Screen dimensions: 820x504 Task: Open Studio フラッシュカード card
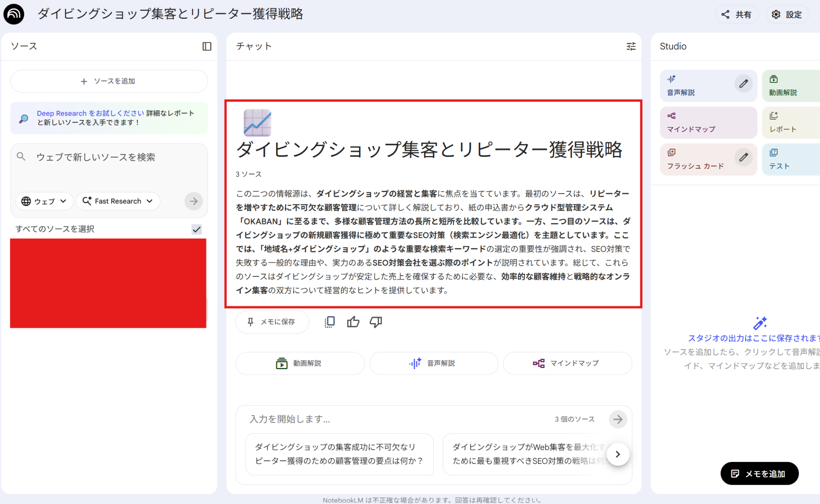(708, 159)
